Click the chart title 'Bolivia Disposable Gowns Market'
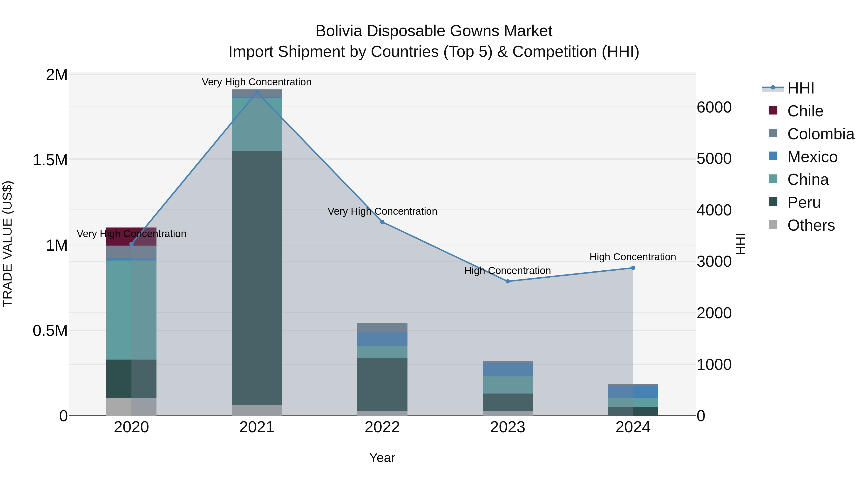 click(434, 31)
